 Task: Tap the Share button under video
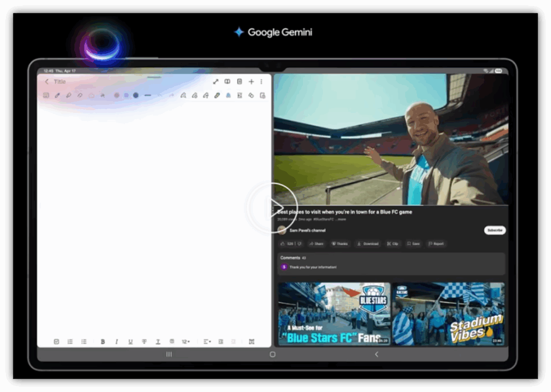[x=316, y=244]
